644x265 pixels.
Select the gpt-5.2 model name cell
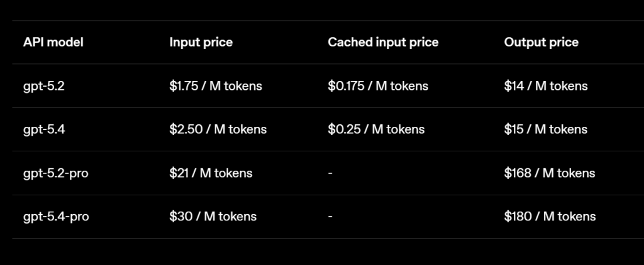44,86
